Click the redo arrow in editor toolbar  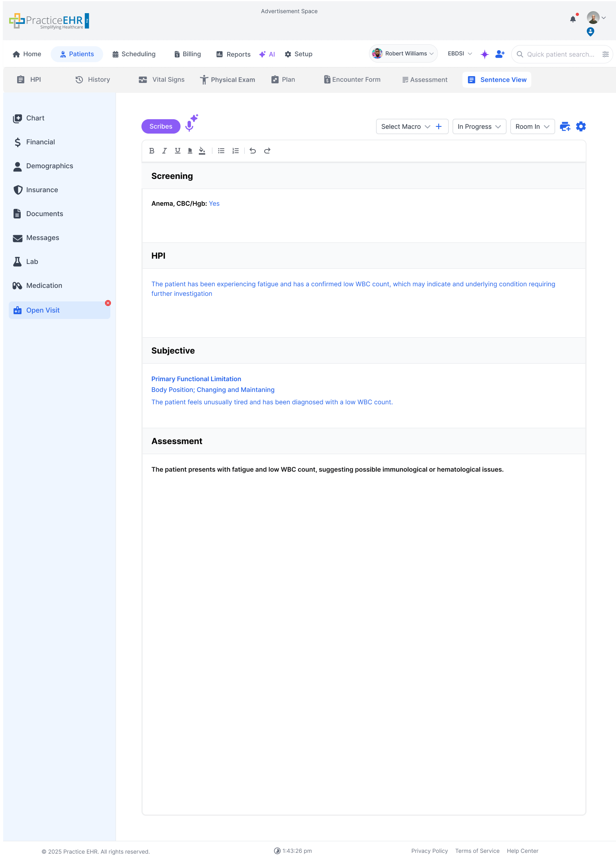[267, 151]
